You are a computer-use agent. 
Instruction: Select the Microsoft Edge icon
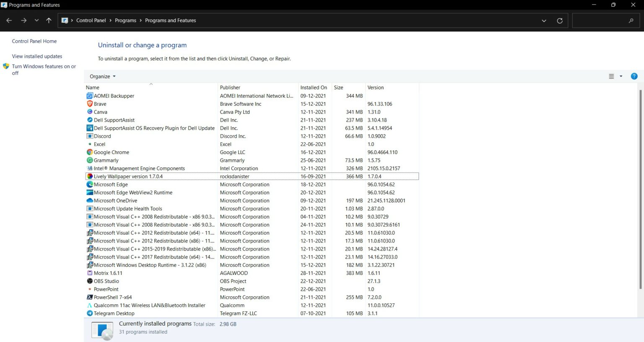pyautogui.click(x=89, y=185)
